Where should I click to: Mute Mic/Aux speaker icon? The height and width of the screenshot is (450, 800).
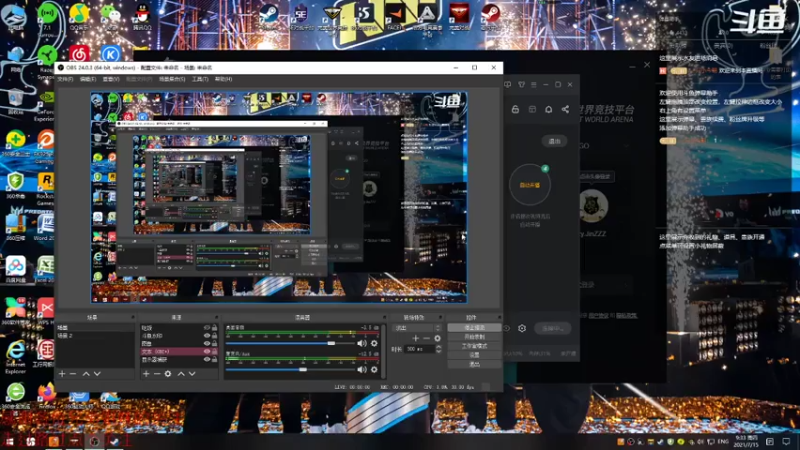pos(362,369)
